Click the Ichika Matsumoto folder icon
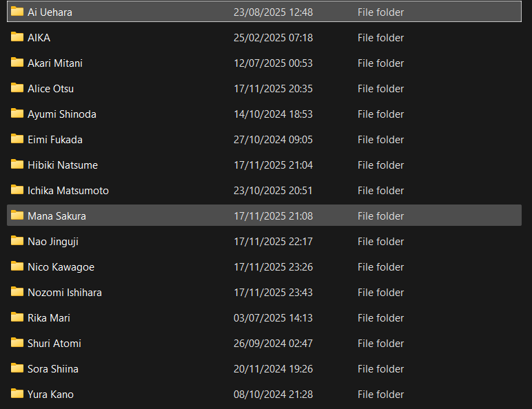532x409 pixels. click(x=17, y=190)
